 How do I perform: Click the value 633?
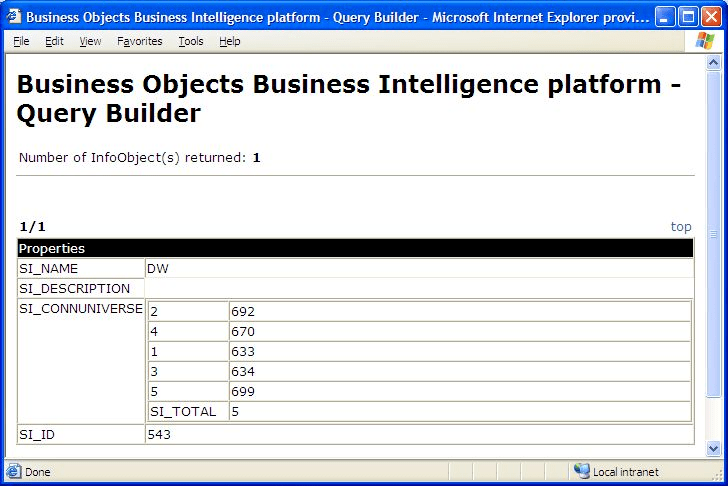click(x=243, y=351)
